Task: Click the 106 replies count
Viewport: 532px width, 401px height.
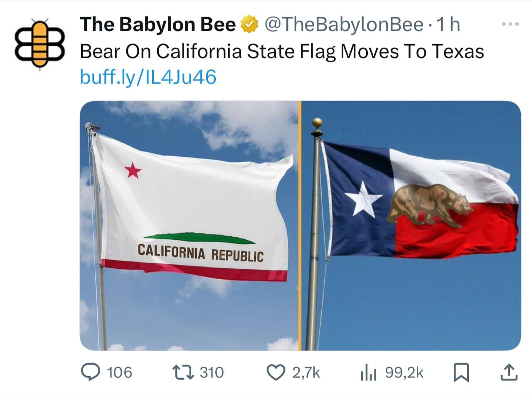Action: (x=119, y=372)
